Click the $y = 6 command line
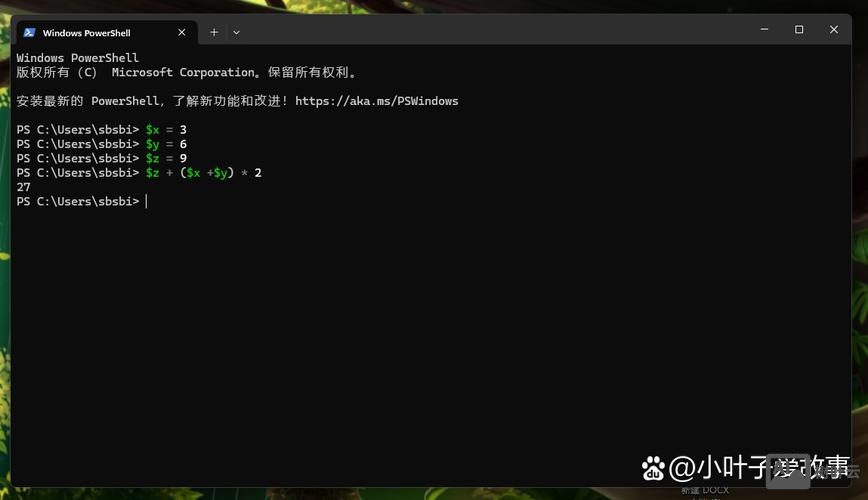Image resolution: width=868 pixels, height=500 pixels. pyautogui.click(x=166, y=144)
